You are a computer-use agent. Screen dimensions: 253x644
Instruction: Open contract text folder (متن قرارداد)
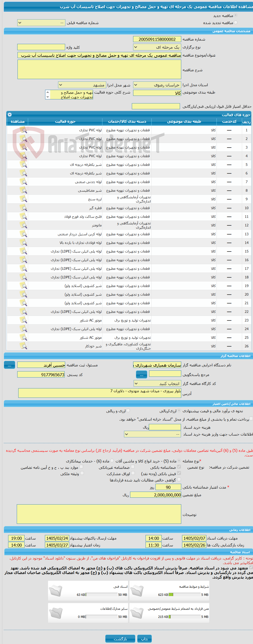pos(137,613)
